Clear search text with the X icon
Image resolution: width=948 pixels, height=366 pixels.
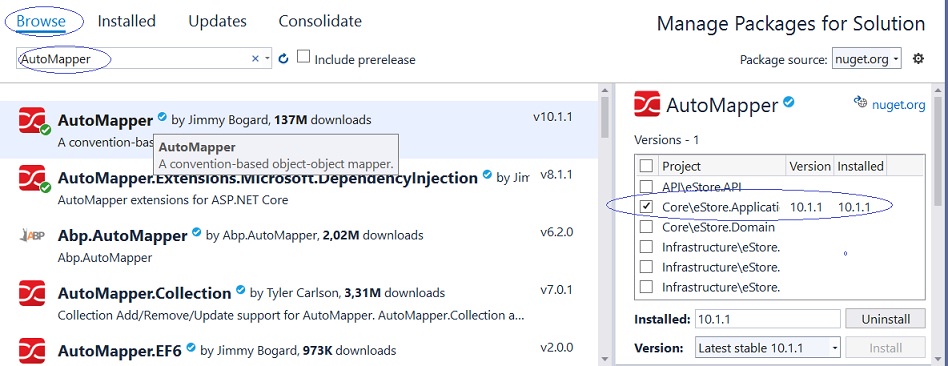pyautogui.click(x=255, y=59)
